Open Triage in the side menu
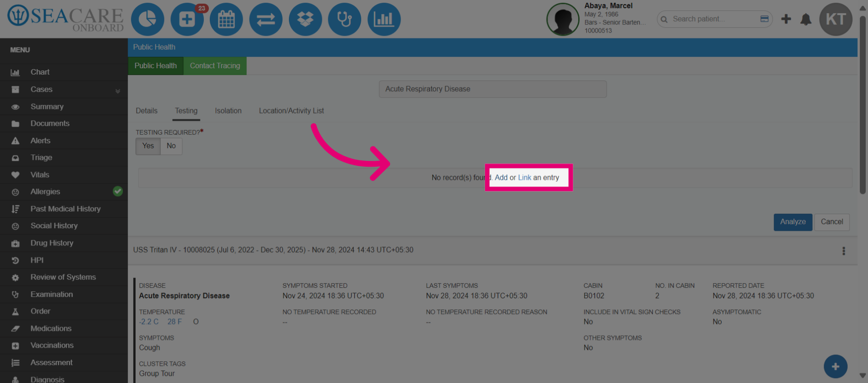The height and width of the screenshot is (383, 868). 64,158
